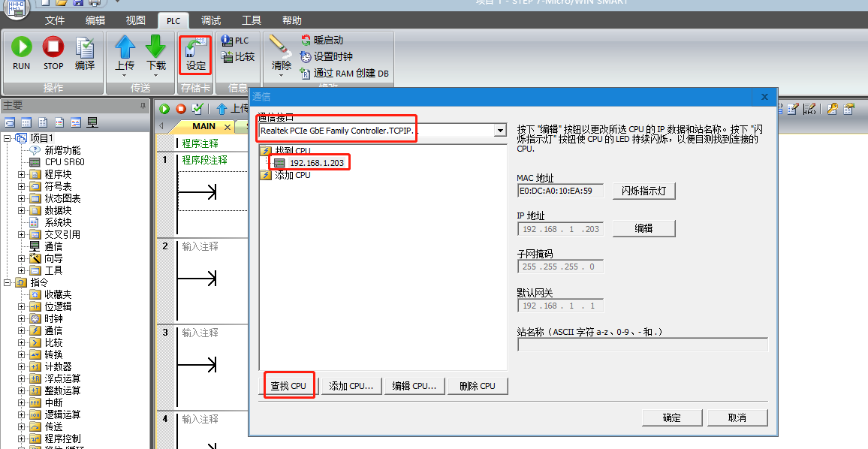Click the 查找 CPU button
The width and height of the screenshot is (868, 449).
pos(288,386)
